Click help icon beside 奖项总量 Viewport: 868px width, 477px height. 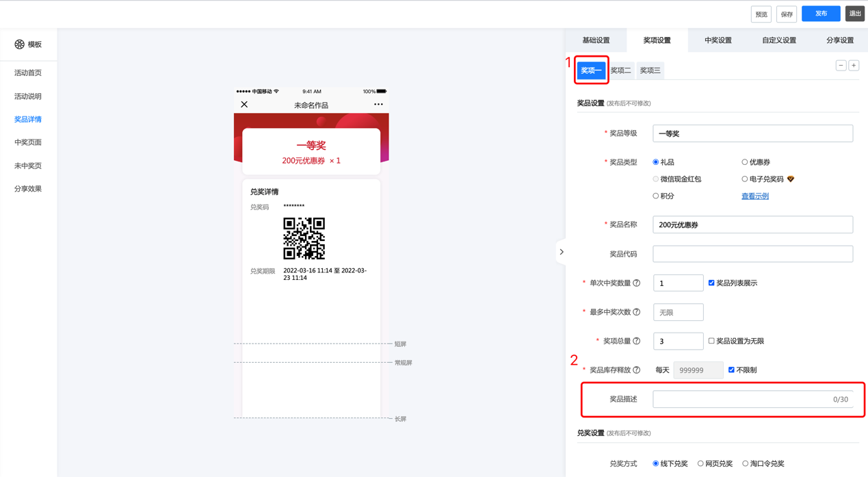637,341
